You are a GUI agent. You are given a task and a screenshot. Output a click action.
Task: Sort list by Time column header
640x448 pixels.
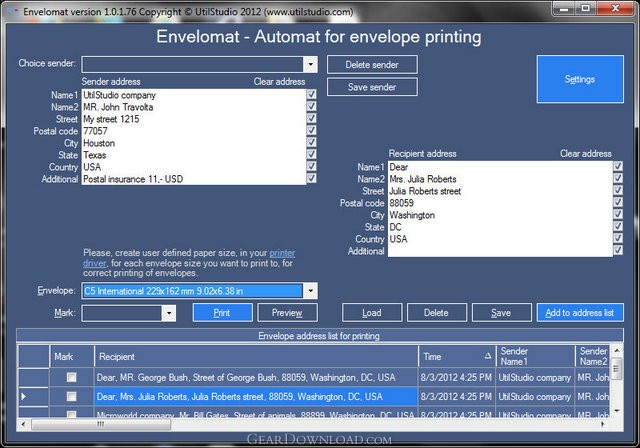tap(457, 357)
